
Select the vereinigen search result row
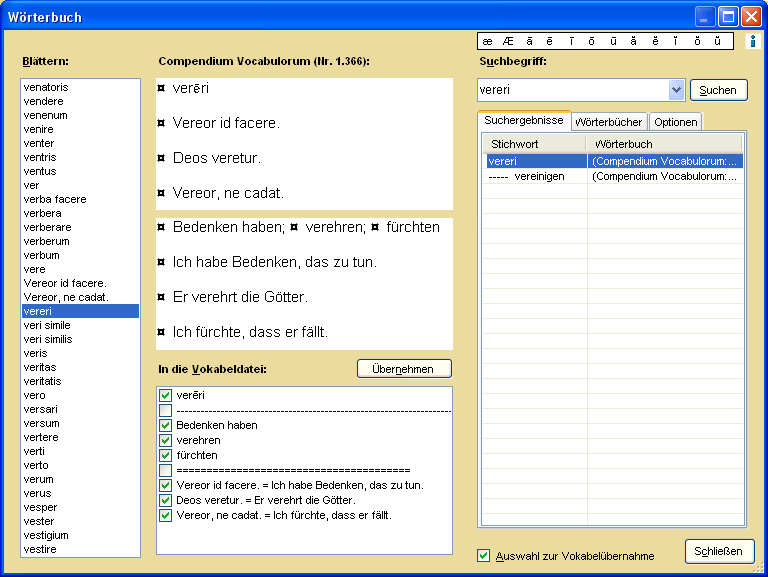coord(615,176)
